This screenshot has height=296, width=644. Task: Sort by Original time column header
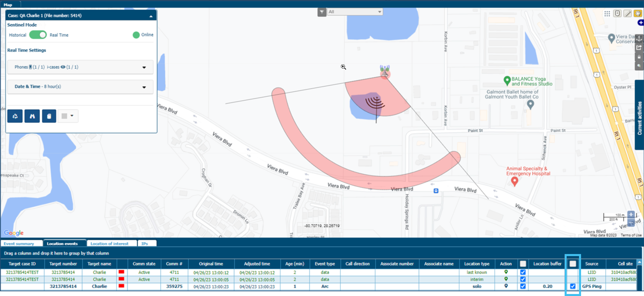click(x=211, y=263)
